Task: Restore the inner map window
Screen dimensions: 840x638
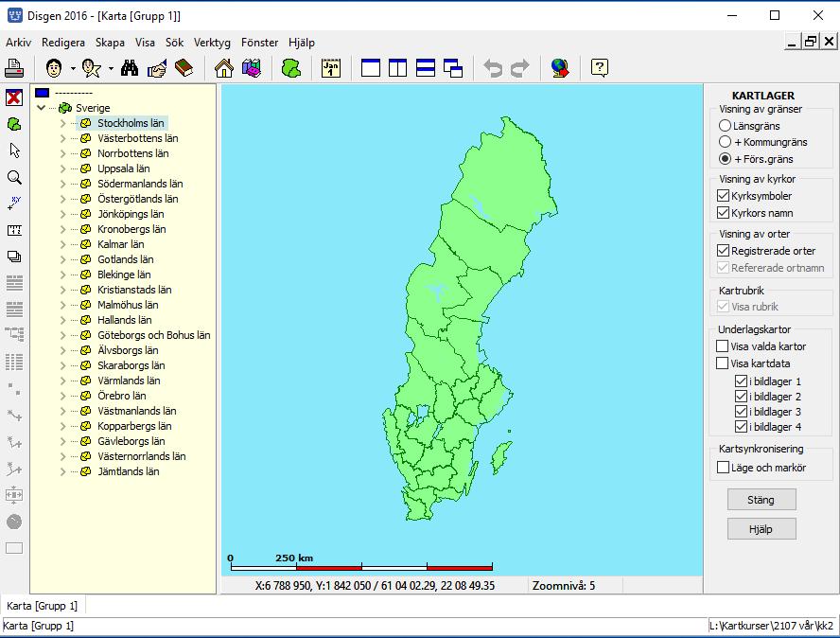Action: pyautogui.click(x=811, y=42)
